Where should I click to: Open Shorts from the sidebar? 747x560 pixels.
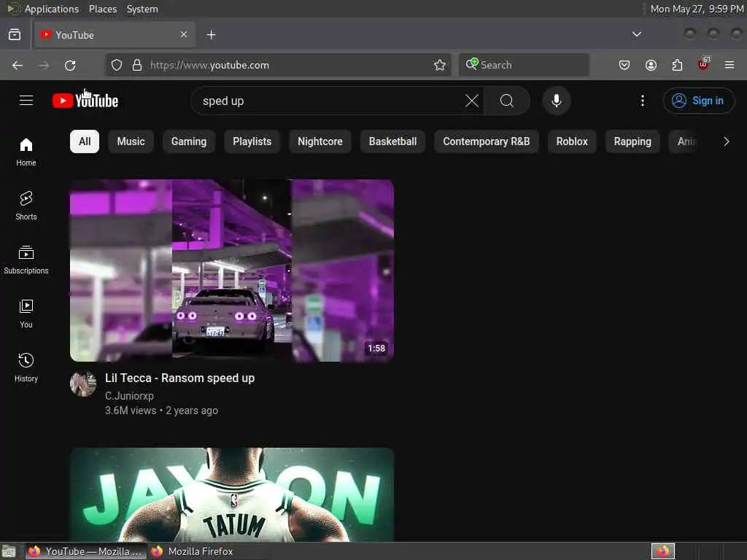click(26, 206)
